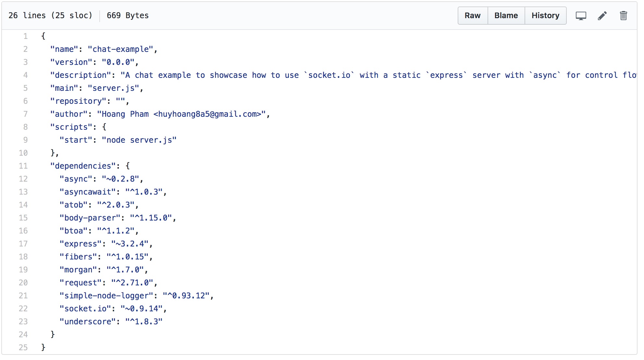Open the Blame view
The width and height of the screenshot is (644, 360).
point(506,16)
